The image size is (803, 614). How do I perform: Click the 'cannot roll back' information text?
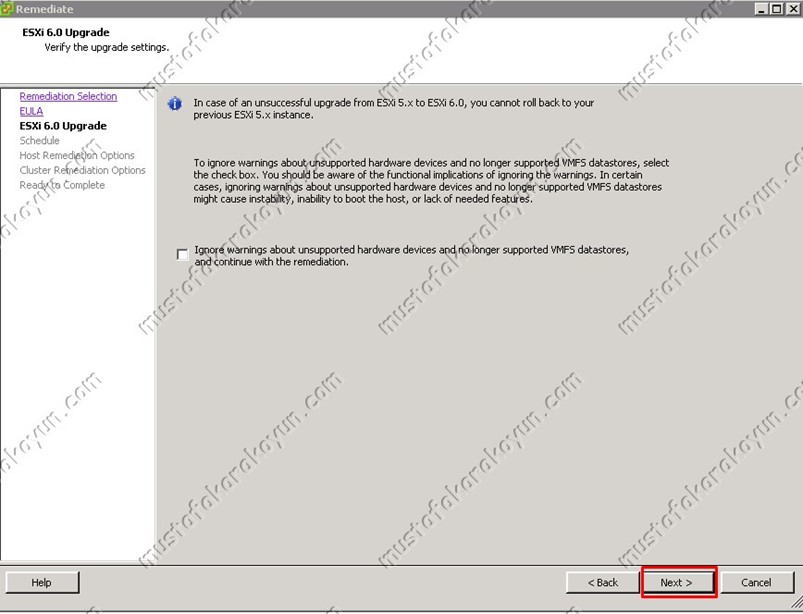(393, 109)
